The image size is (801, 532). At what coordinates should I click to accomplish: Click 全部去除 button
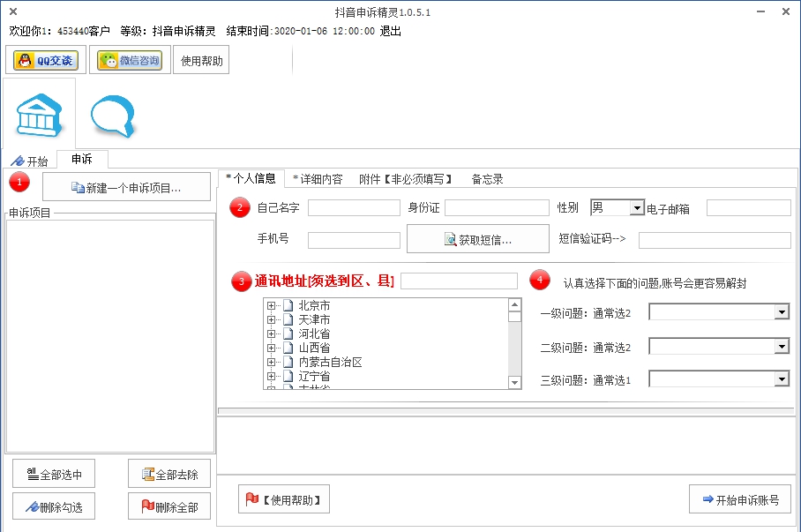coord(169,474)
